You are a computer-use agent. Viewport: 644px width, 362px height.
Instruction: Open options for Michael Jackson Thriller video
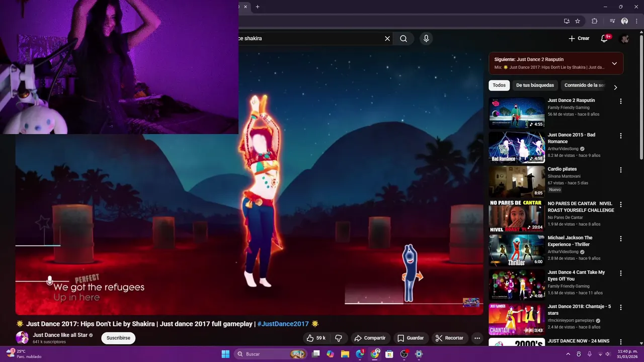pos(621,239)
